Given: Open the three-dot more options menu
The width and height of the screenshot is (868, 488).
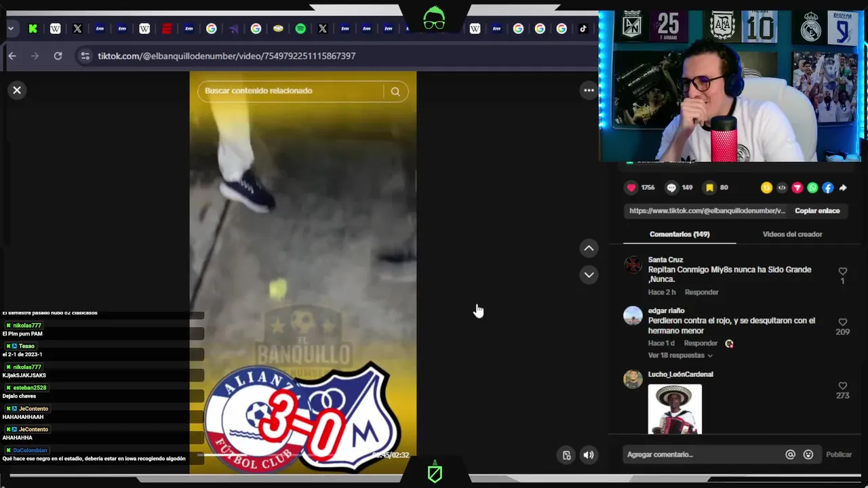Looking at the screenshot, I should [589, 90].
